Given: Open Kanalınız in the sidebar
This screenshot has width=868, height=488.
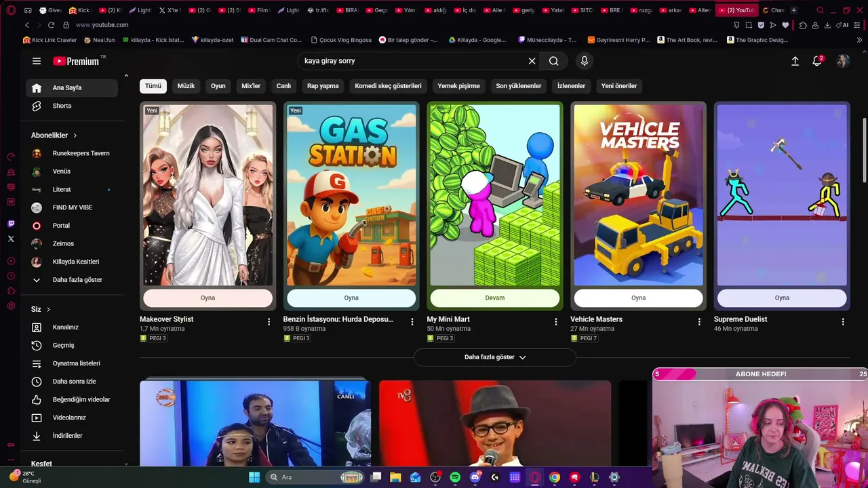Looking at the screenshot, I should [x=73, y=327].
